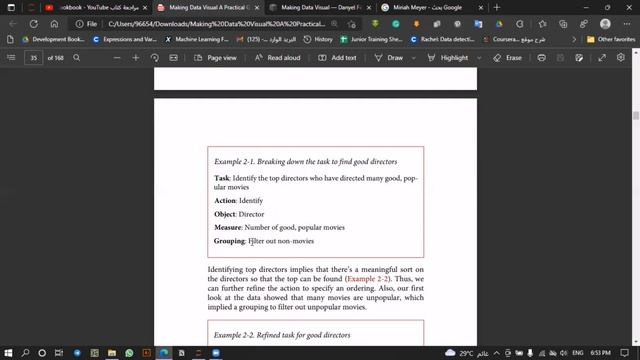This screenshot has height=360, width=640.
Task: Expand the Highlight color dropdown
Action: pyautogui.click(x=479, y=58)
